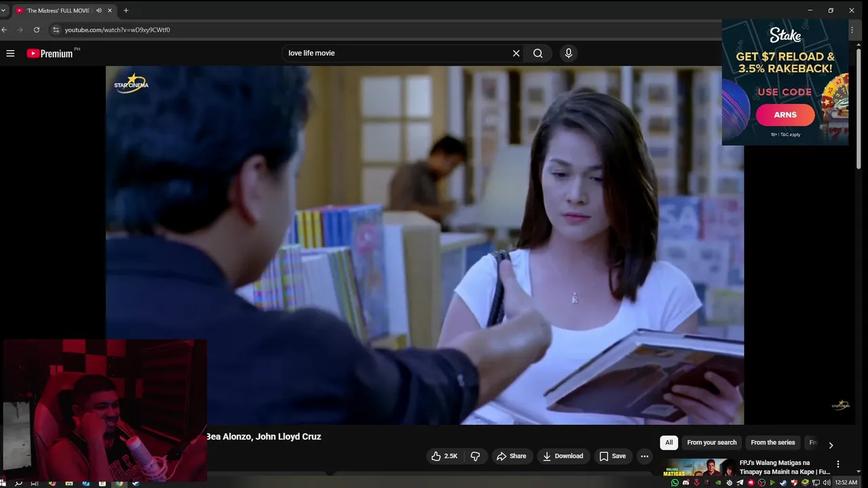Open Telegram tray icon

pos(740,483)
